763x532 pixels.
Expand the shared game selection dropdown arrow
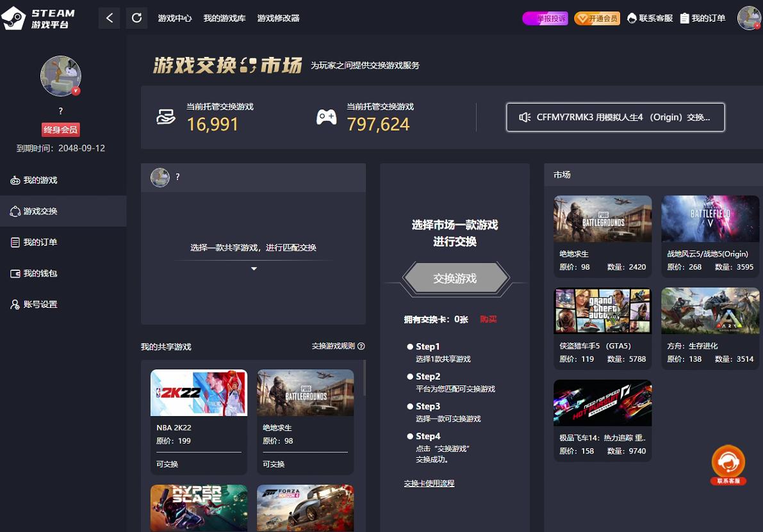[254, 268]
